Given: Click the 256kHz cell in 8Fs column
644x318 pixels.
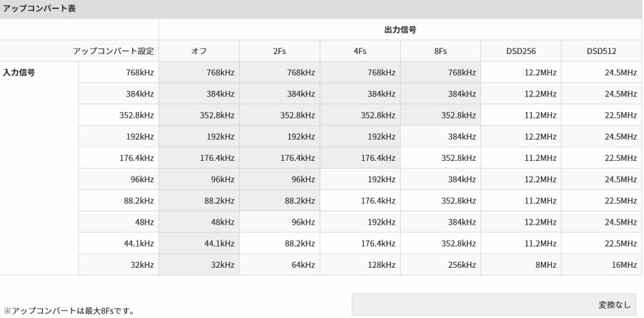Looking at the screenshot, I should (440, 264).
